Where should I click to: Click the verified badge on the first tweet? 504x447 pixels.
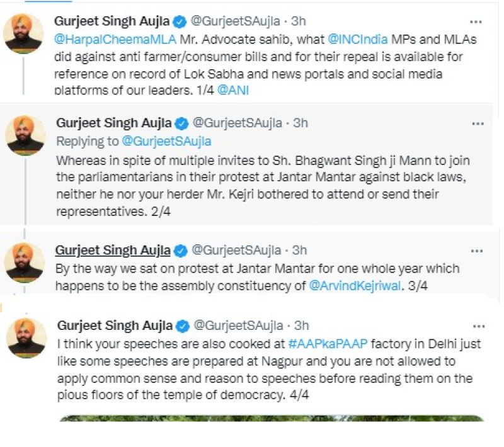tap(180, 20)
